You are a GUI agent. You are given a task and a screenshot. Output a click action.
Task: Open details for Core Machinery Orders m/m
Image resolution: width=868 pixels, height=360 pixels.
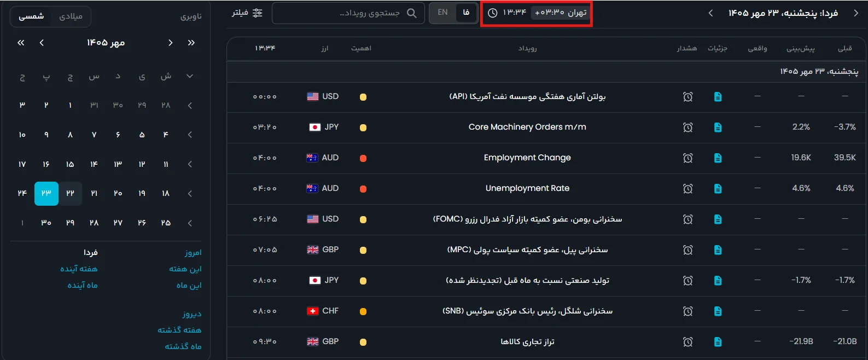[x=718, y=127]
